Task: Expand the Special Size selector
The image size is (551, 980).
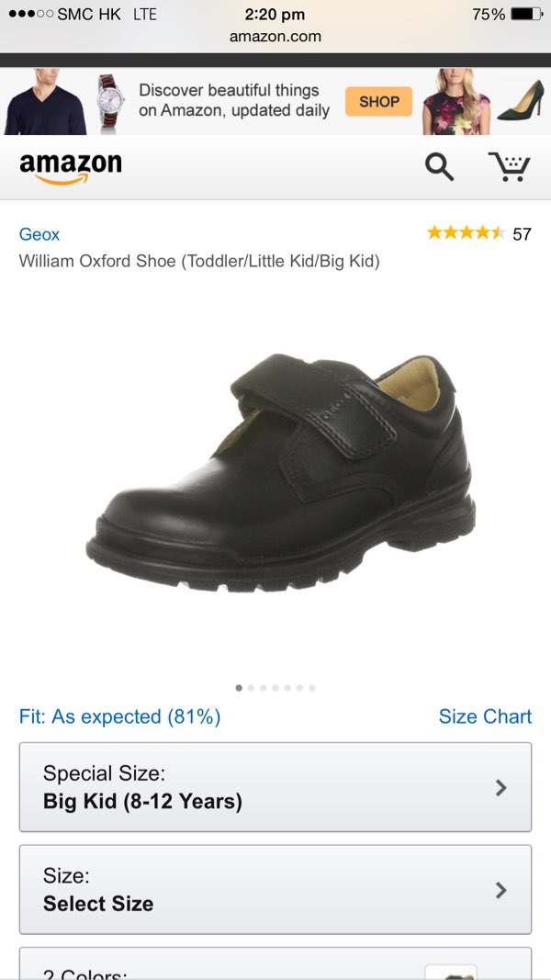Action: coord(275,787)
